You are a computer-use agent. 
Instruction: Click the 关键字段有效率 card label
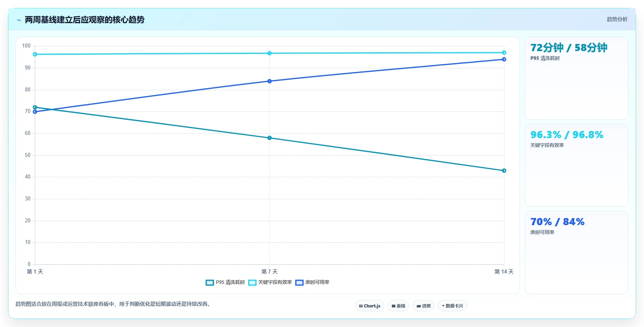pos(547,145)
